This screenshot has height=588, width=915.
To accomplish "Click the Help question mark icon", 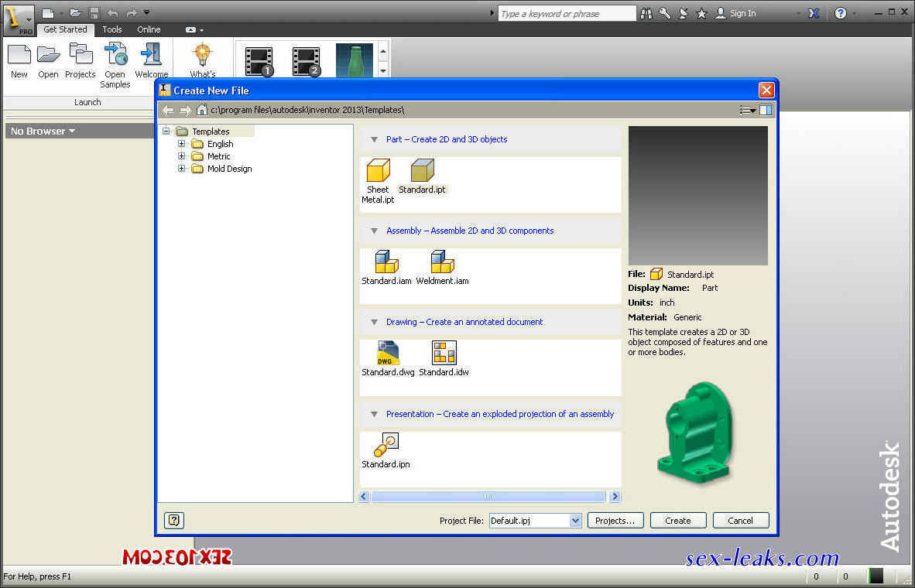I will [841, 13].
